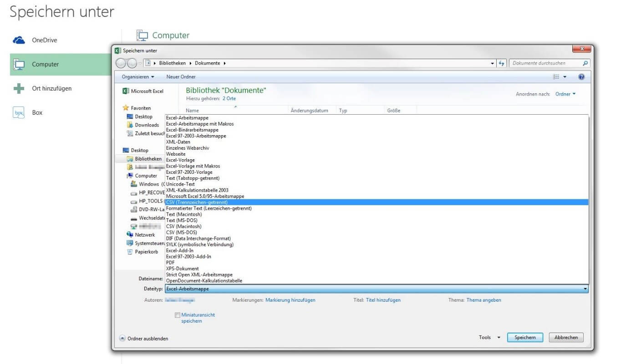Click the back navigation arrow in dialog
The image size is (631, 364).
(121, 63)
